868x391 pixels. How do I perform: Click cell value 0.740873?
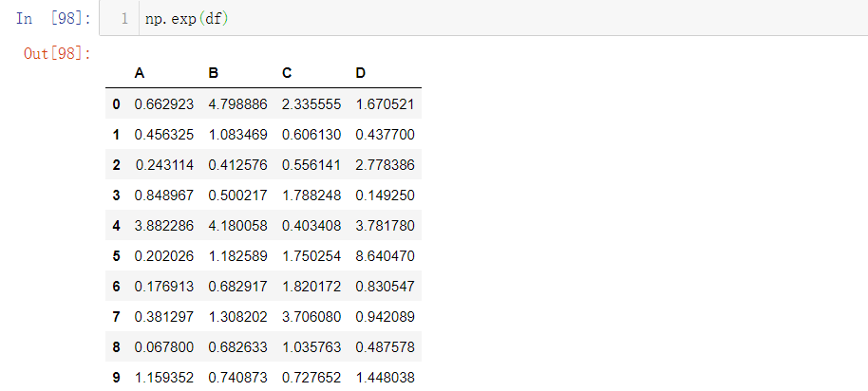(238, 378)
